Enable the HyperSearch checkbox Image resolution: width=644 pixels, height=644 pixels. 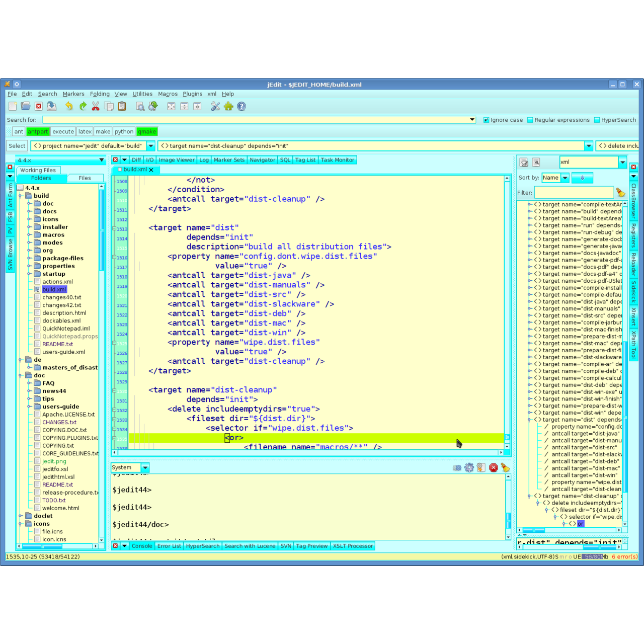pyautogui.click(x=597, y=120)
